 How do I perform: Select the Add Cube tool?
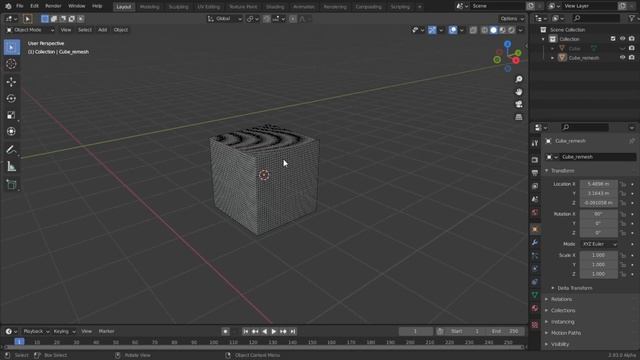click(x=11, y=184)
